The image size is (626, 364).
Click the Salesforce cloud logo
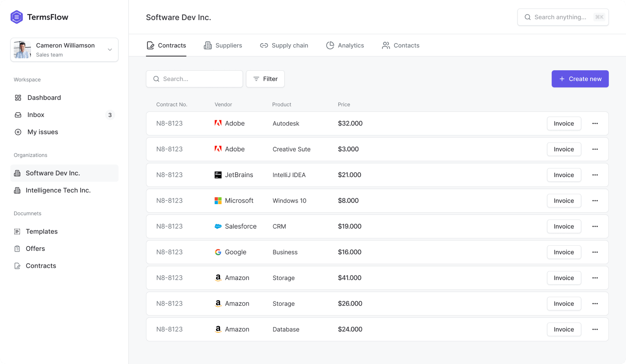click(218, 227)
